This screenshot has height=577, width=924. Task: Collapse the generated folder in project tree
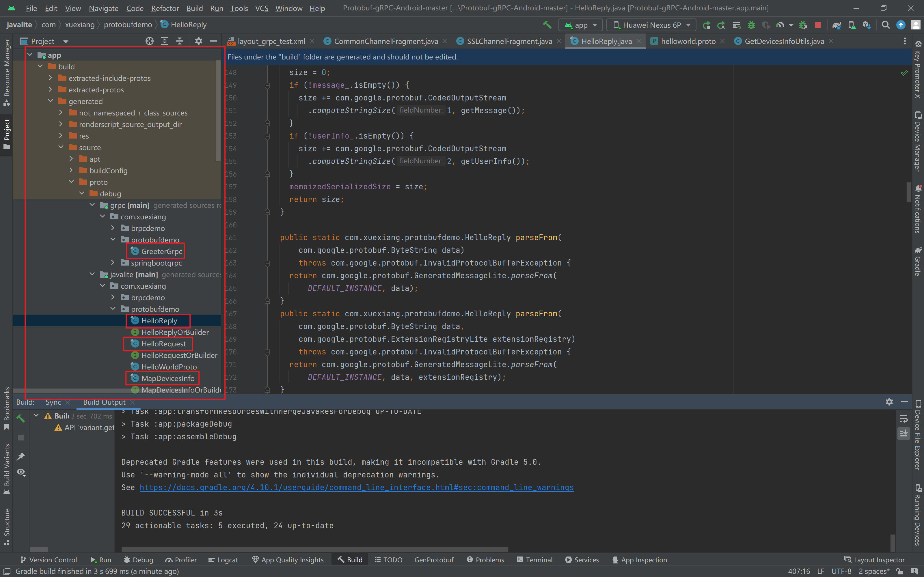pos(50,101)
